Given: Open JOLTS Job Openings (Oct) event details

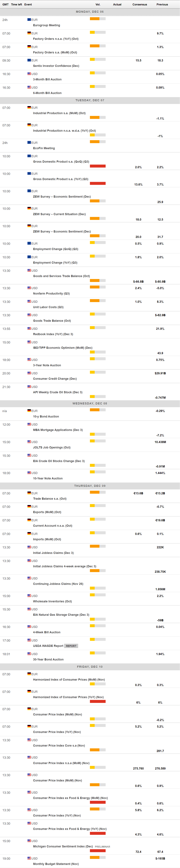Looking at the screenshot, I should 52,447.
